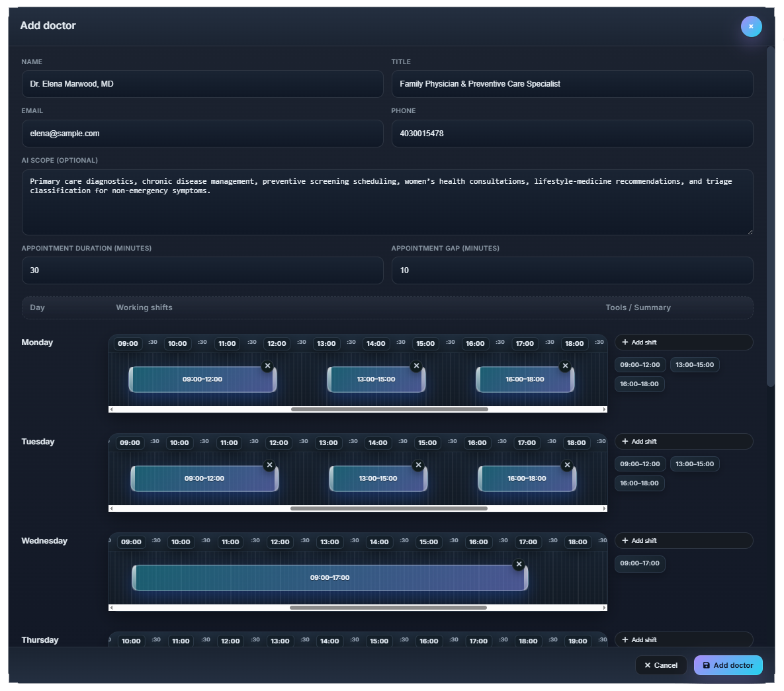The image size is (784, 691).
Task: Remove Monday's 13:00–15:00 shift
Action: 416,365
